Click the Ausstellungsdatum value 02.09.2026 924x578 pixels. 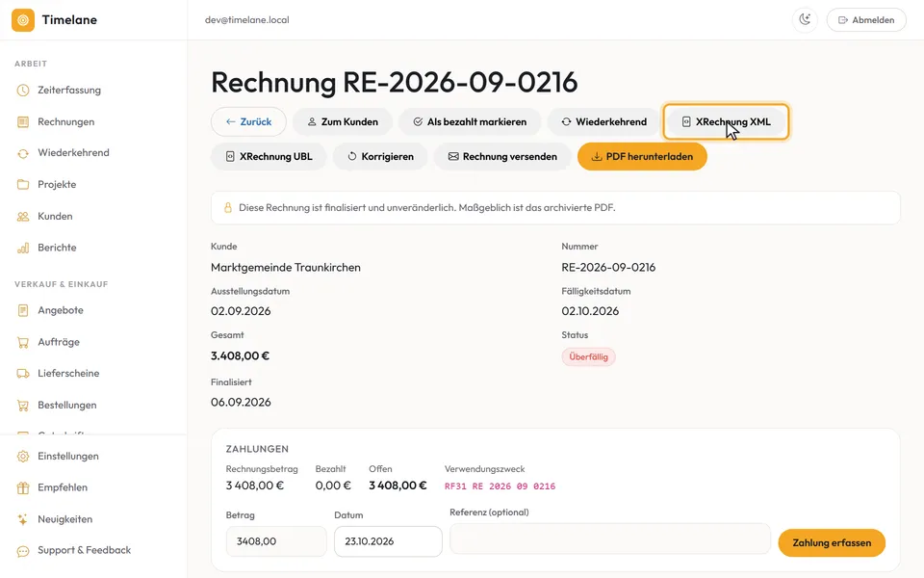coord(241,311)
